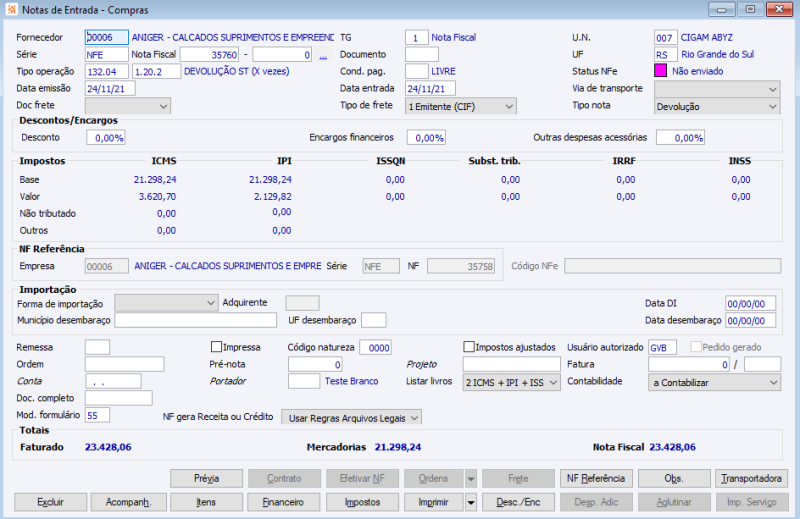The width and height of the screenshot is (800, 519).
Task: Open the Listar livros dropdown
Action: pos(511,382)
